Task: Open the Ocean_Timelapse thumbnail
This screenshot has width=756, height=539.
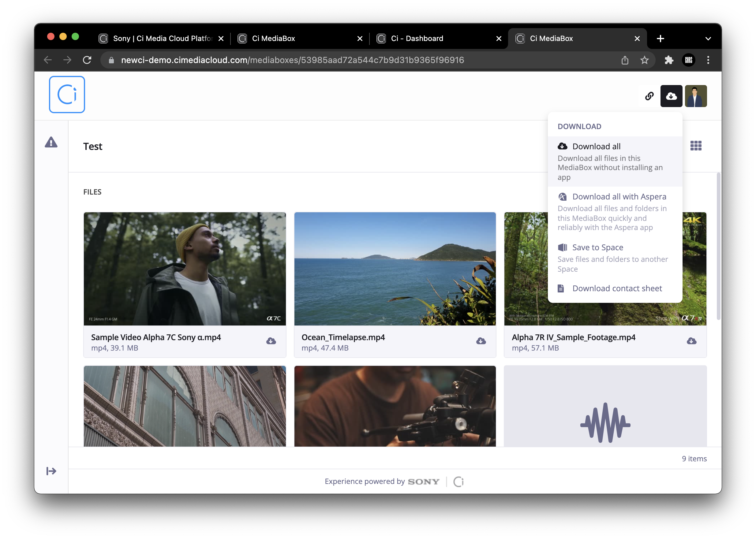Action: click(395, 269)
